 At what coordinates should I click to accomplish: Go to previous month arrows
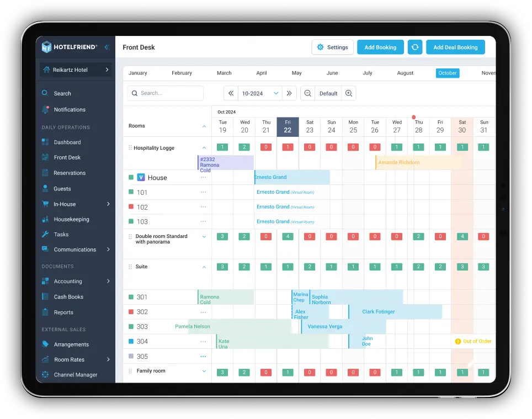tap(231, 93)
